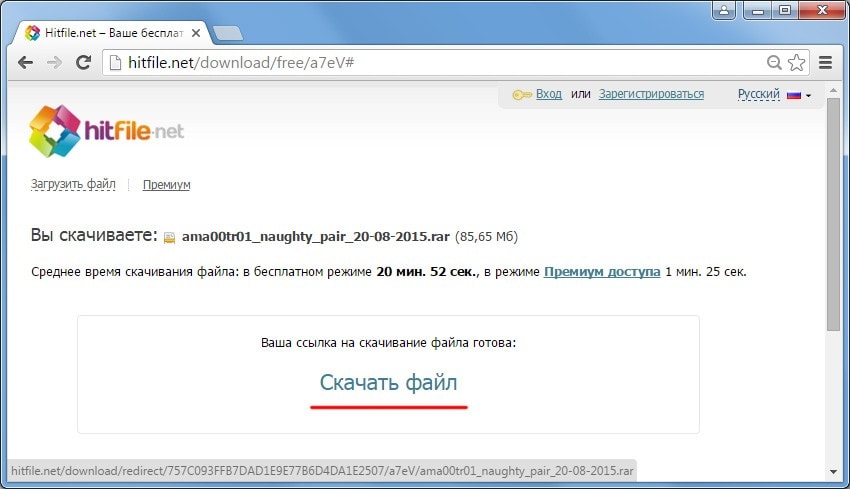Click the key icon next to Вход

(x=521, y=95)
